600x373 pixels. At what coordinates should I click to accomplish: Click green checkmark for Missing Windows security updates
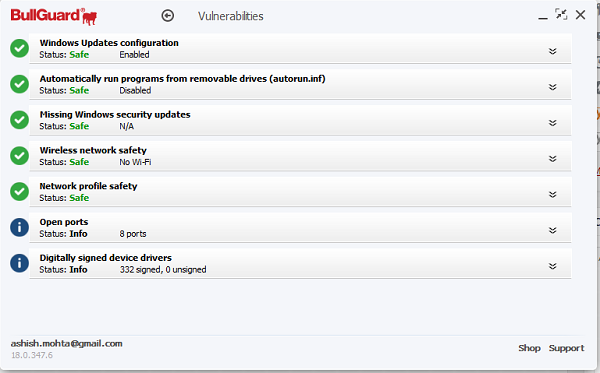point(20,120)
